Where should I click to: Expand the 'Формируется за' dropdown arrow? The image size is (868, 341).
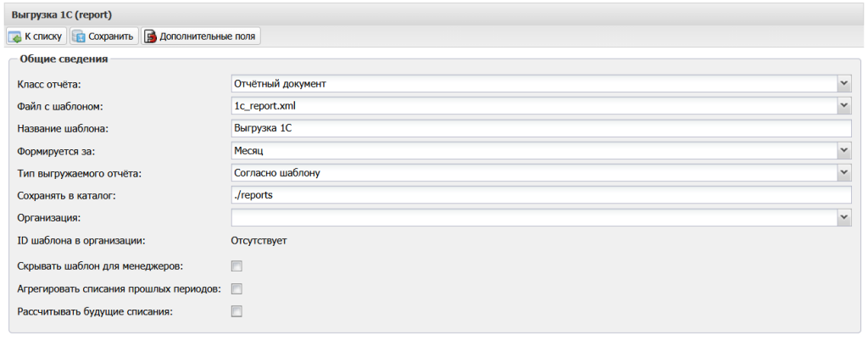[843, 150]
